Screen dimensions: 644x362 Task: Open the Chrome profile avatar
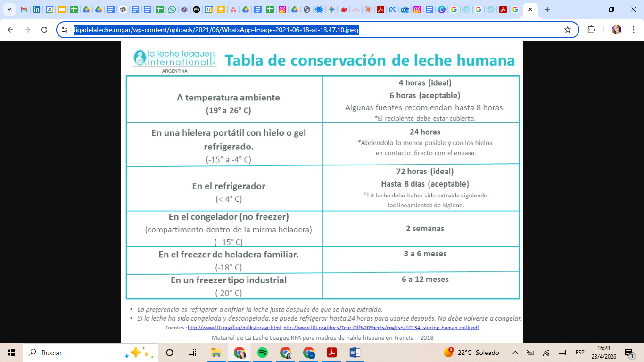pyautogui.click(x=617, y=30)
